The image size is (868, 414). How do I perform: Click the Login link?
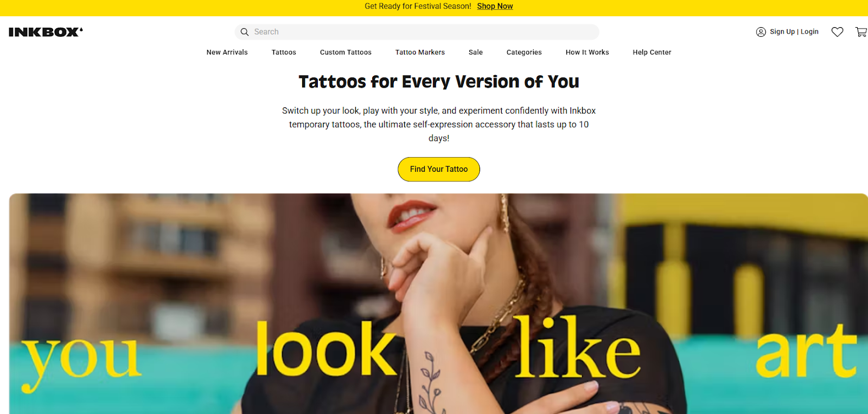(809, 32)
